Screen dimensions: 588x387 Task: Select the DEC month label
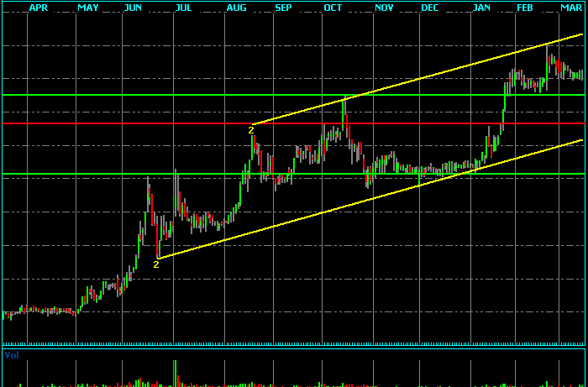pyautogui.click(x=430, y=8)
